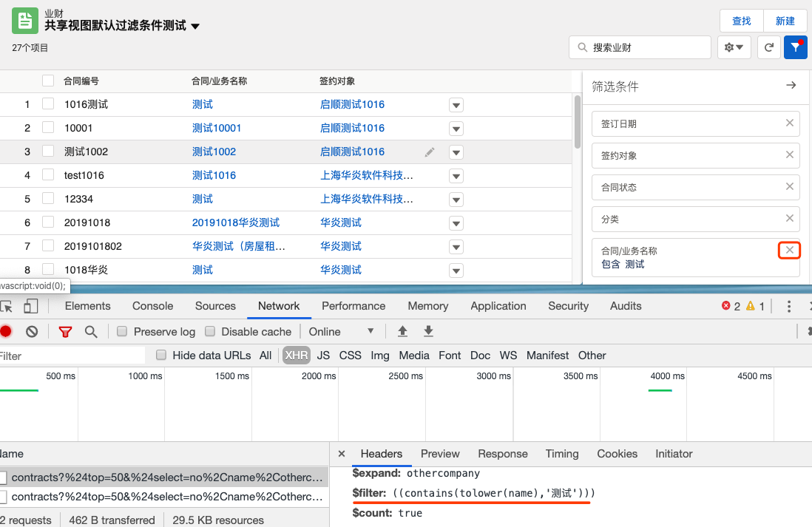This screenshot has width=812, height=527.
Task: Check the 1016测试 row checkbox
Action: coord(48,104)
